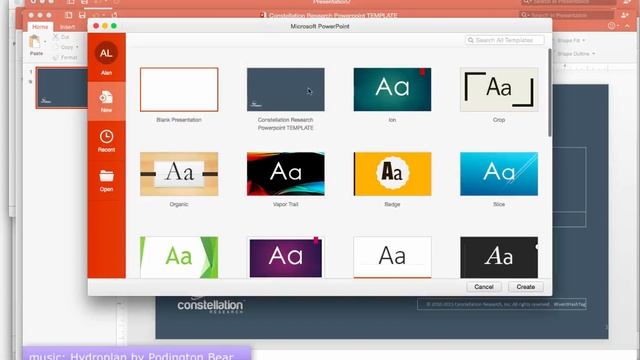The height and width of the screenshot is (360, 640).
Task: Pick the Crop template
Action: 499,89
